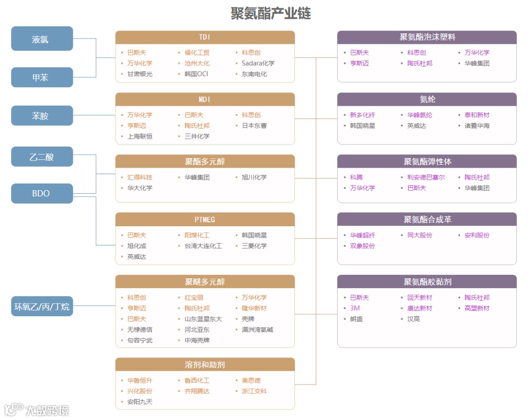Image resolution: width=531 pixels, height=420 pixels.
Task: Click the MDI section header
Action: (x=205, y=99)
